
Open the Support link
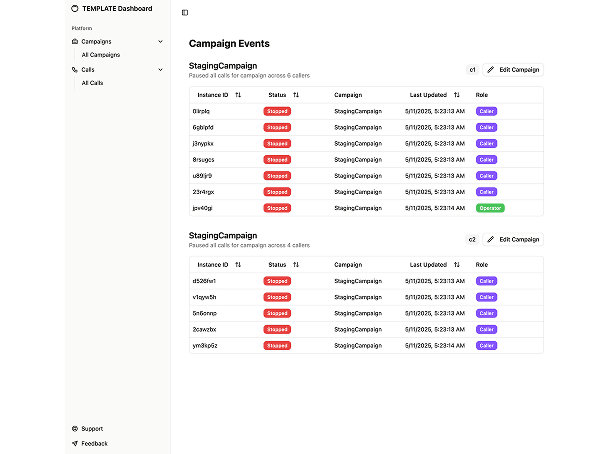click(x=88, y=429)
